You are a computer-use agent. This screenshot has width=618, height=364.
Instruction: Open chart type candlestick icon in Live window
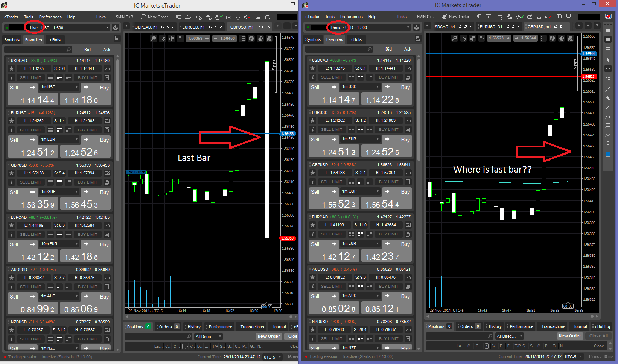click(x=172, y=38)
